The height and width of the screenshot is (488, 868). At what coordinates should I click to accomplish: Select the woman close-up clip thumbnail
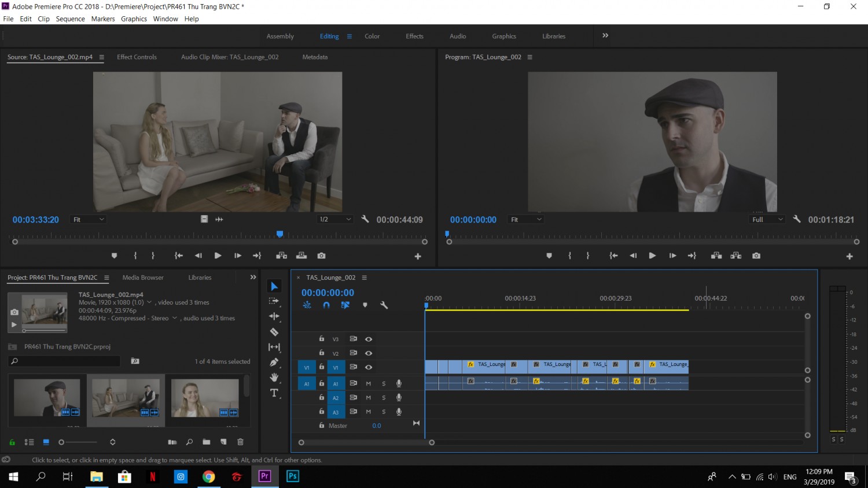(205, 398)
